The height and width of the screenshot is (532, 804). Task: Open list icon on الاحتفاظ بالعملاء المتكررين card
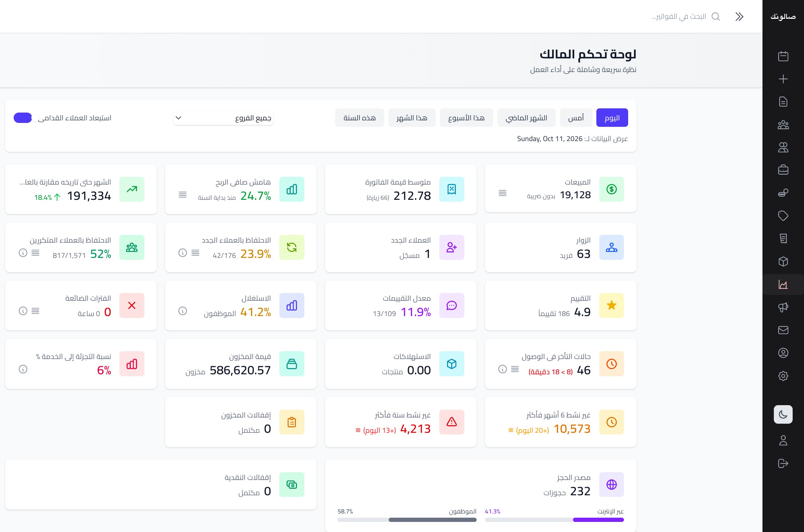tap(35, 253)
